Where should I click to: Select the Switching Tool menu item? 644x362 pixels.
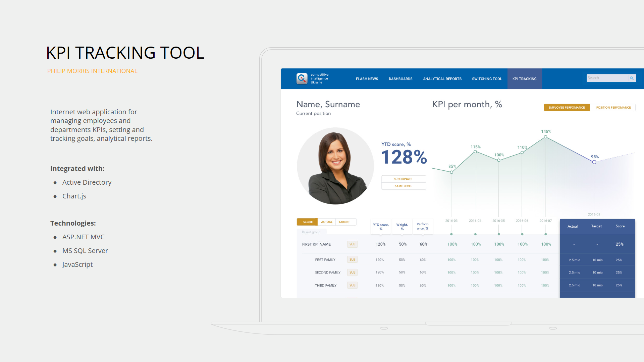click(487, 79)
